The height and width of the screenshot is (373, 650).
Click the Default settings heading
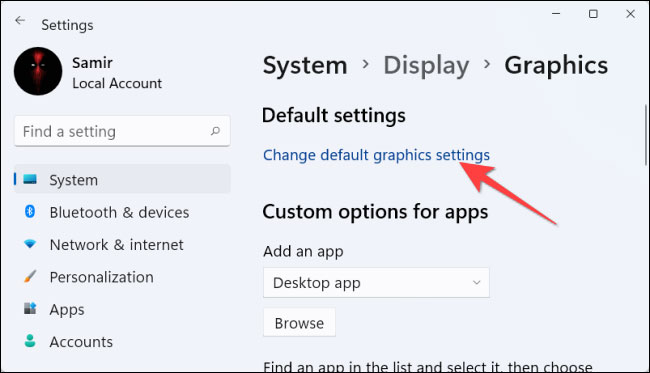coord(334,115)
